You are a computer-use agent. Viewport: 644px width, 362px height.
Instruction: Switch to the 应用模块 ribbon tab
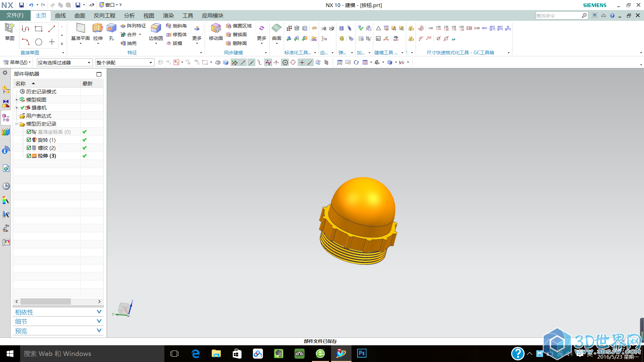pyautogui.click(x=212, y=15)
